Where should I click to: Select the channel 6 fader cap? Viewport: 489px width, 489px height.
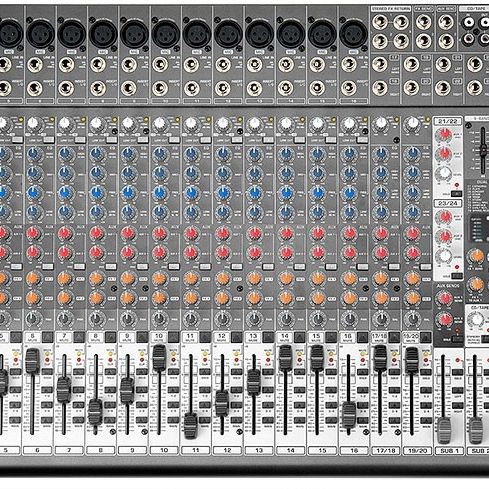click(x=32, y=361)
